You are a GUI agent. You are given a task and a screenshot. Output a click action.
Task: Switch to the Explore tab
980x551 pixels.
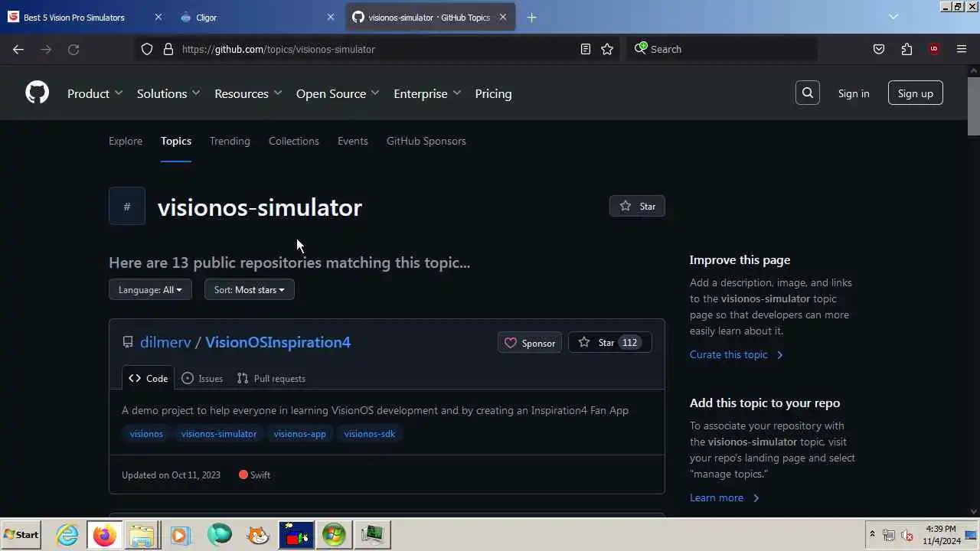point(126,141)
